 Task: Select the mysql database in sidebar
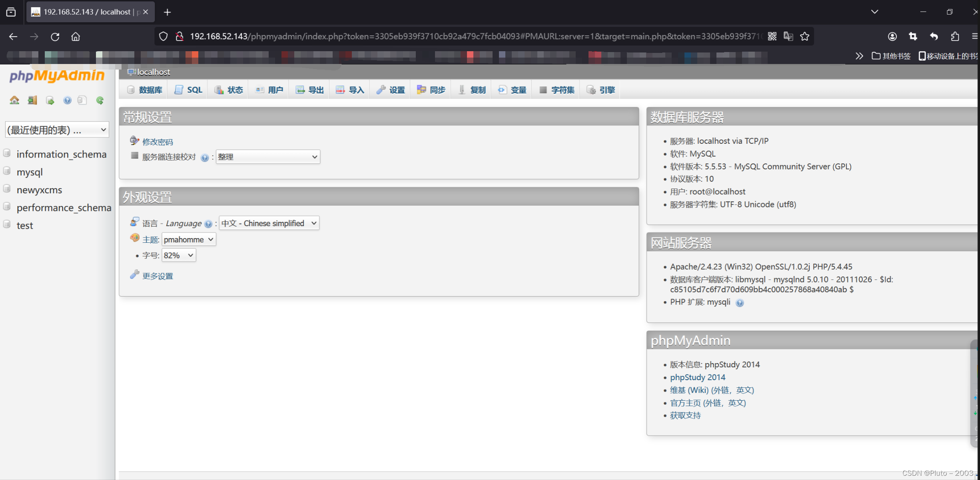click(x=29, y=172)
